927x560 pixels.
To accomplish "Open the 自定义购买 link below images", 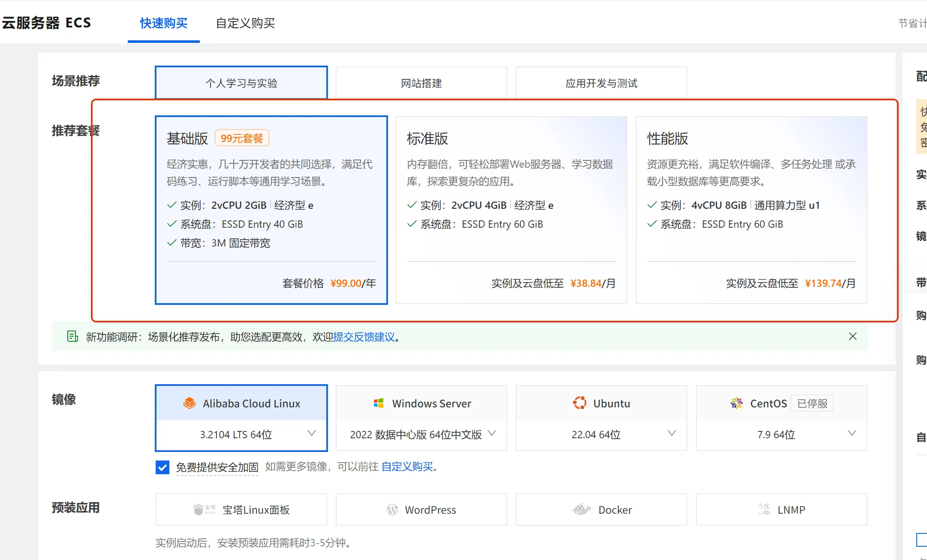I will point(407,467).
